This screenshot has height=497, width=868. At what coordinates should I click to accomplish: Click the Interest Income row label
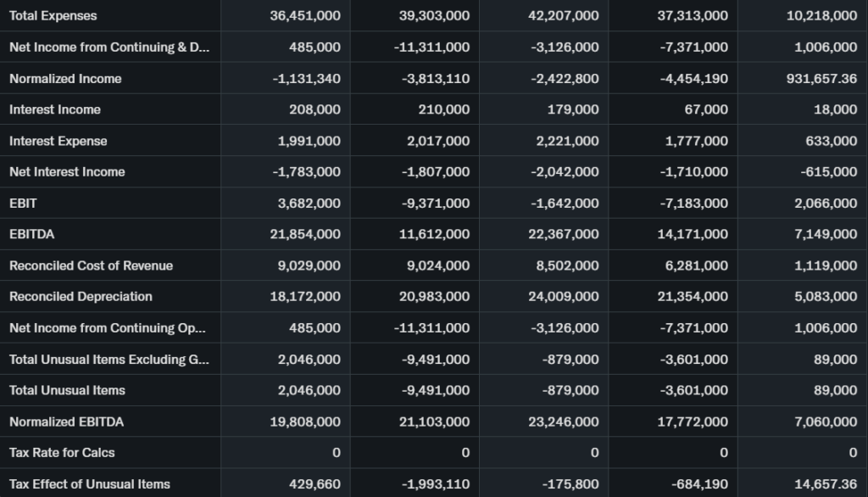pyautogui.click(x=55, y=109)
